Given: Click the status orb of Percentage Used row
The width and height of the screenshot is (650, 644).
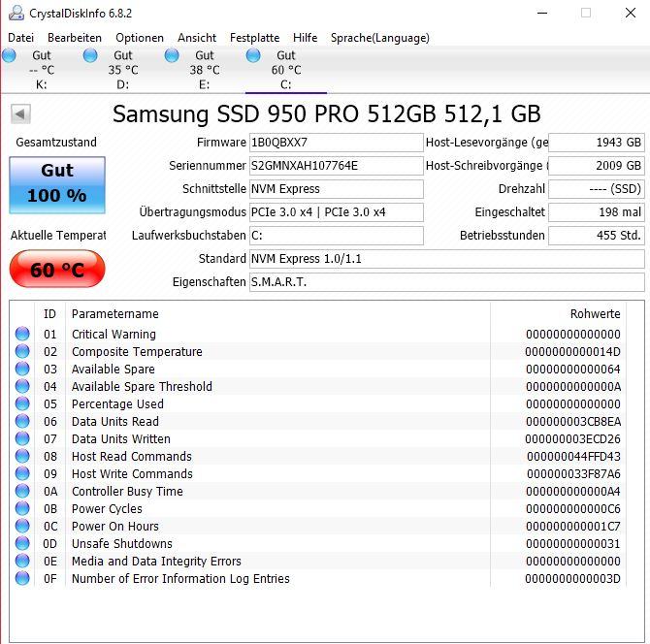Looking at the screenshot, I should [x=22, y=403].
